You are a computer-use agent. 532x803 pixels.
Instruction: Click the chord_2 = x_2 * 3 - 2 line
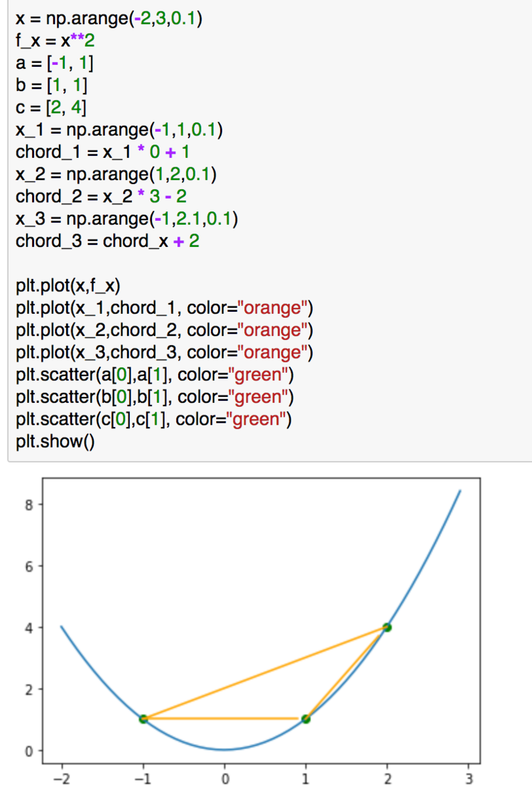coord(102,195)
